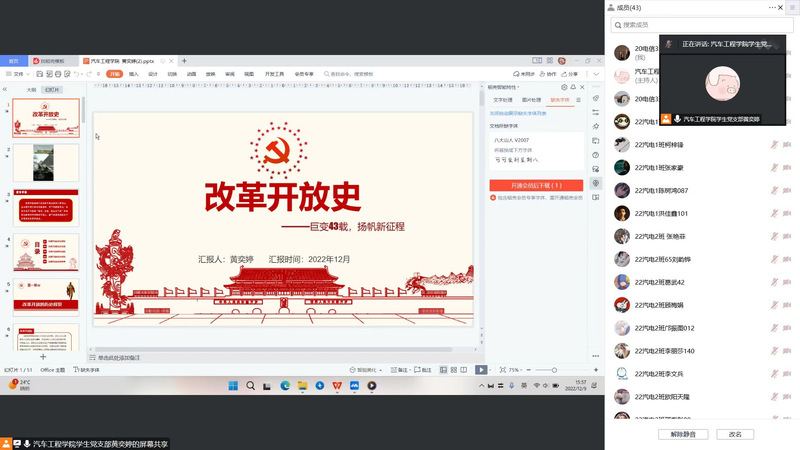Click the 分享 share icon
800x450 pixels.
(570, 74)
